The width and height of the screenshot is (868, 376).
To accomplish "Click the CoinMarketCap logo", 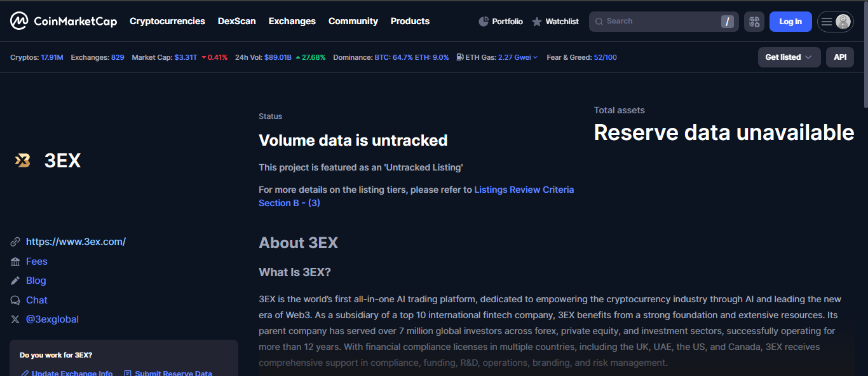I will click(x=64, y=21).
